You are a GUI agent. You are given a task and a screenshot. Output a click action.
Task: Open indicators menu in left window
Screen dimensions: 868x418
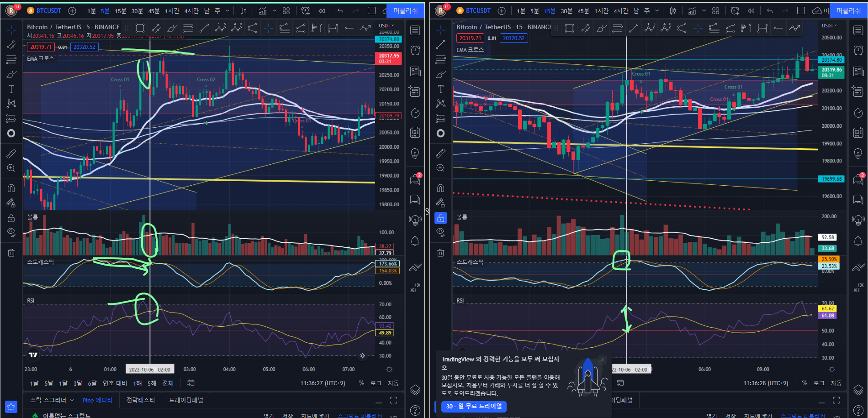coord(263,10)
